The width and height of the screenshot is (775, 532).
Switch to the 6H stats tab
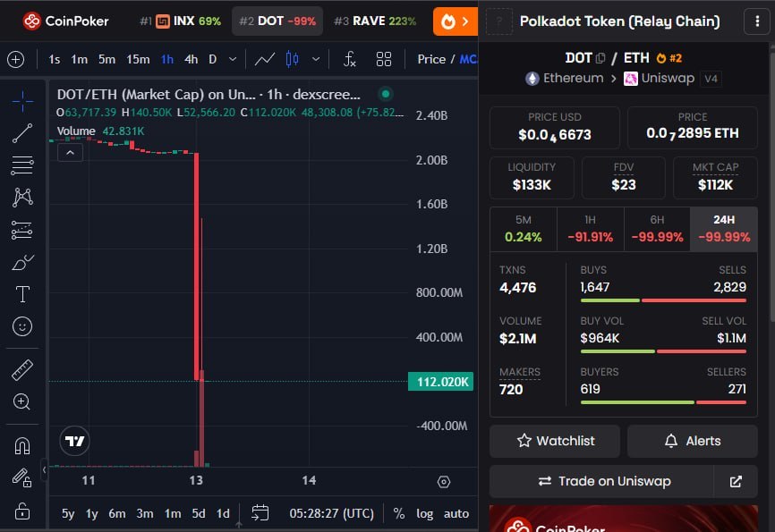click(x=657, y=229)
